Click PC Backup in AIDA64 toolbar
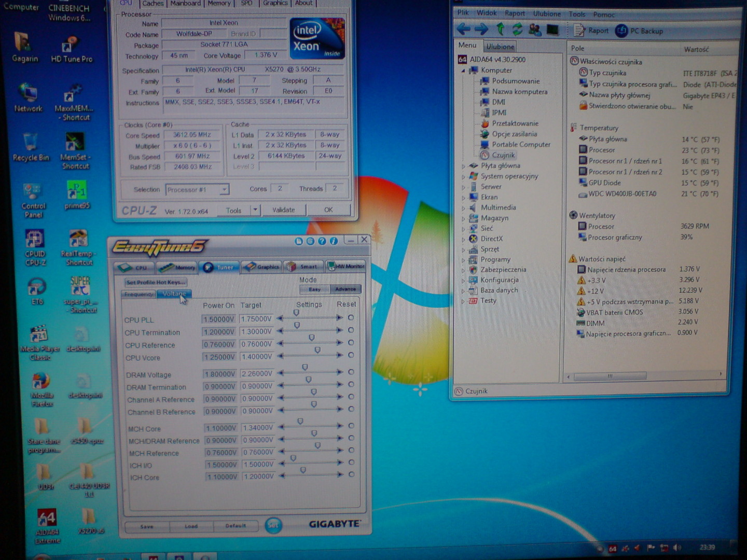Screen dimensions: 747x560 click(x=639, y=31)
